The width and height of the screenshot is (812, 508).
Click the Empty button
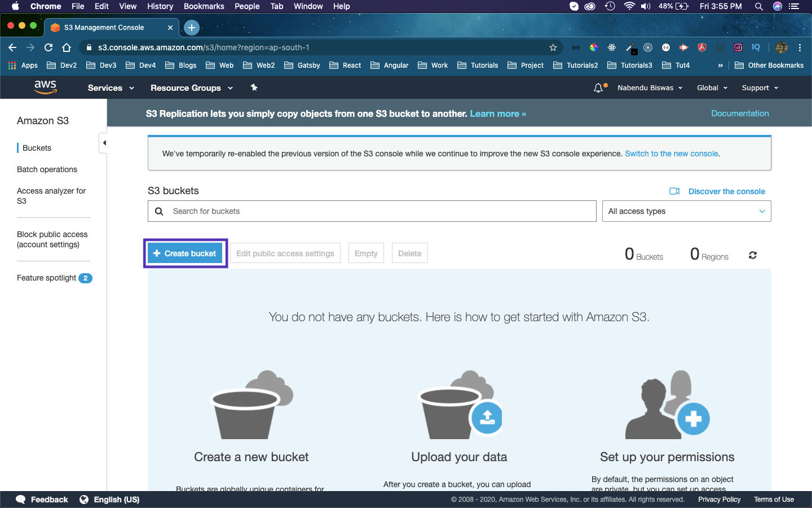tap(366, 253)
